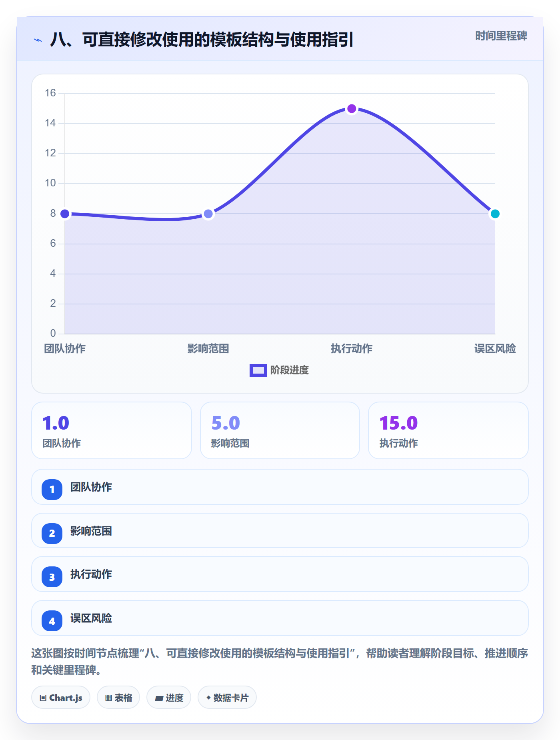Click the 团队协作 text in list row 1
Image resolution: width=560 pixels, height=740 pixels.
click(x=91, y=487)
